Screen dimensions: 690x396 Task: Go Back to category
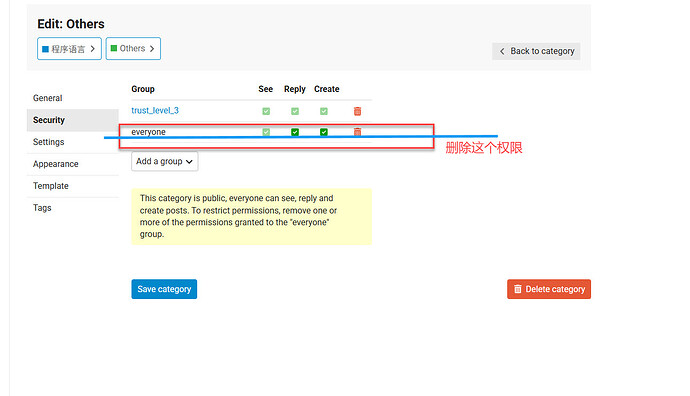point(536,51)
